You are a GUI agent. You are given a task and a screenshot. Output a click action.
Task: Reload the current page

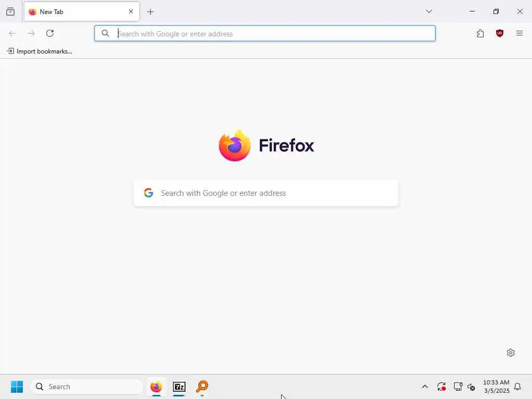click(50, 33)
